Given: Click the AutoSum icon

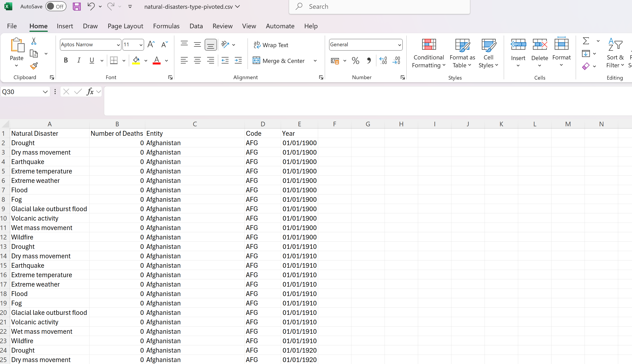Looking at the screenshot, I should 586,41.
